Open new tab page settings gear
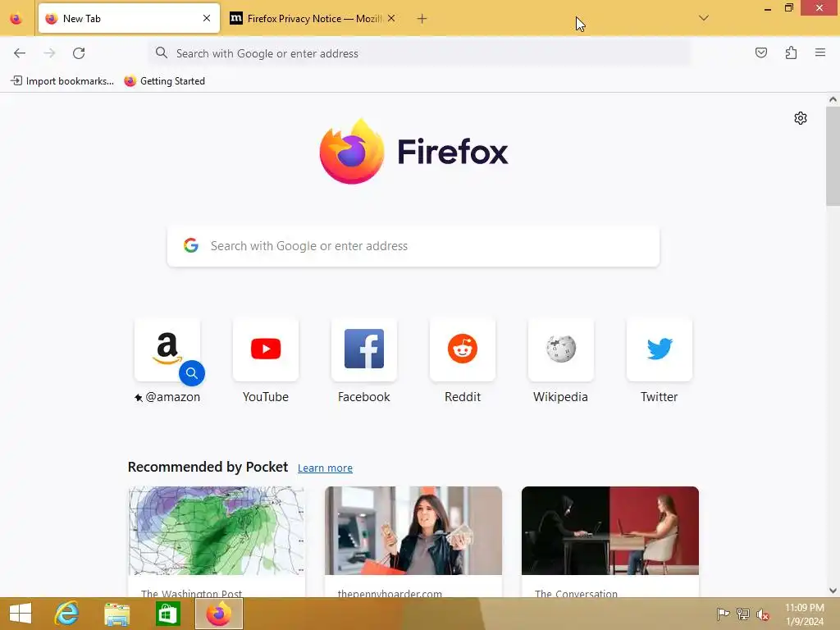 pos(801,118)
